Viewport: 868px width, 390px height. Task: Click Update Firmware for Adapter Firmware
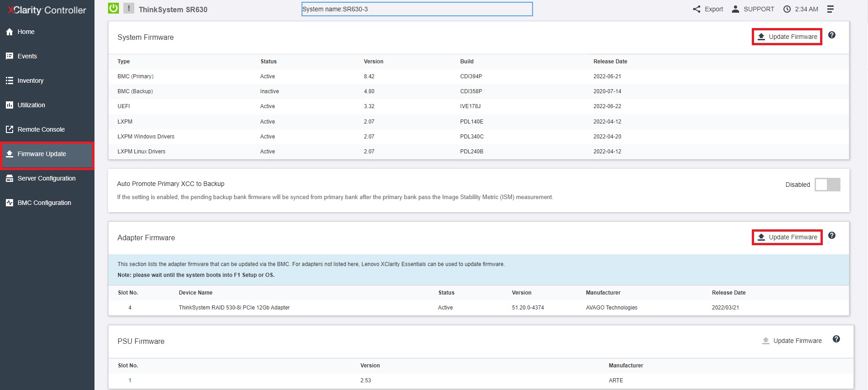coord(787,237)
